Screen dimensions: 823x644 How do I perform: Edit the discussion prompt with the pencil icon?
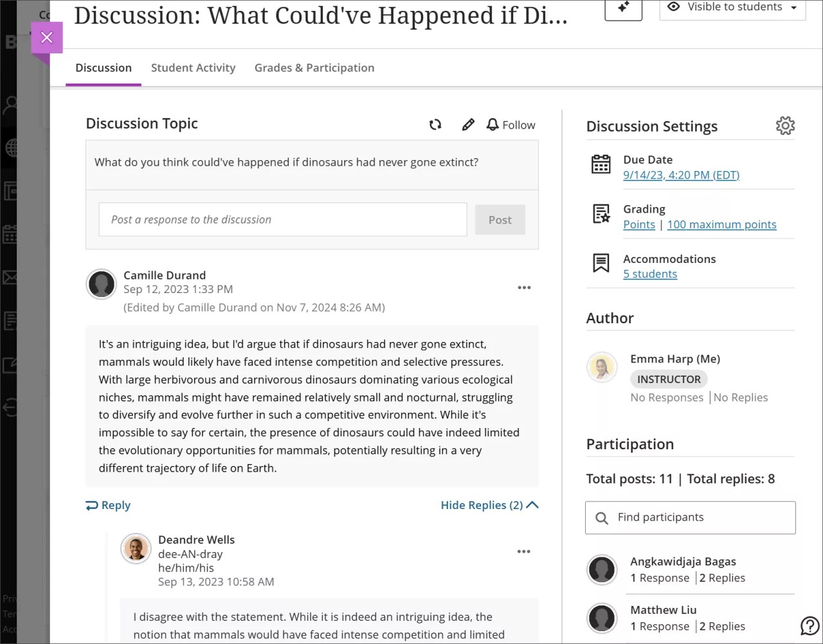(x=468, y=125)
